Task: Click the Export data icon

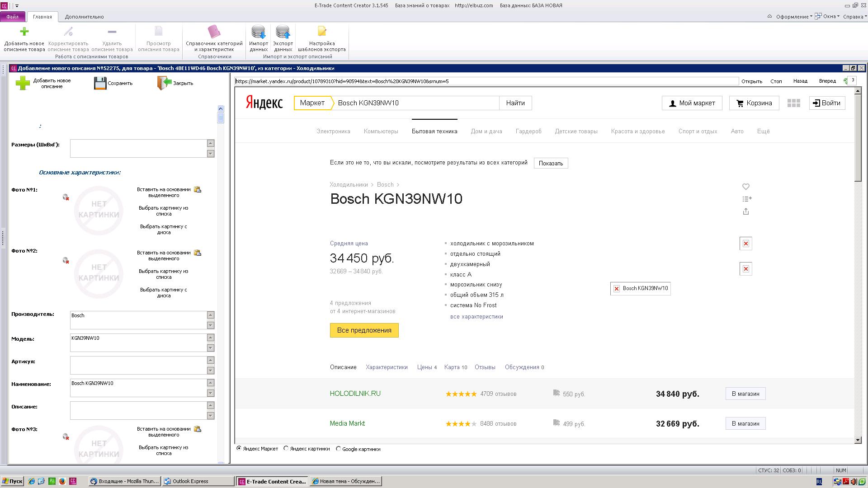Action: click(x=283, y=32)
